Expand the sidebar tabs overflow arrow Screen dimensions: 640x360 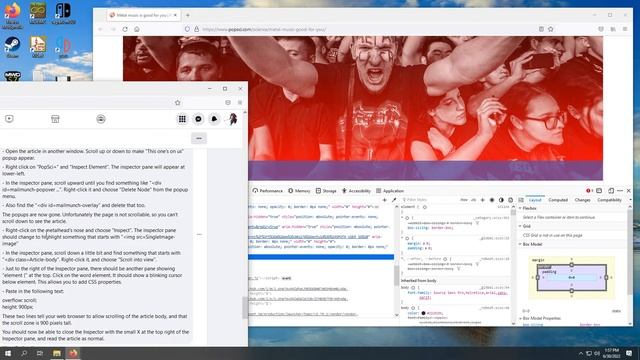pyautogui.click(x=630, y=200)
